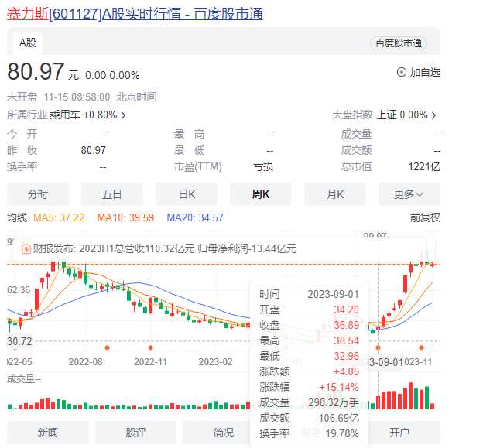Switch chart to 月K view

[x=335, y=194]
